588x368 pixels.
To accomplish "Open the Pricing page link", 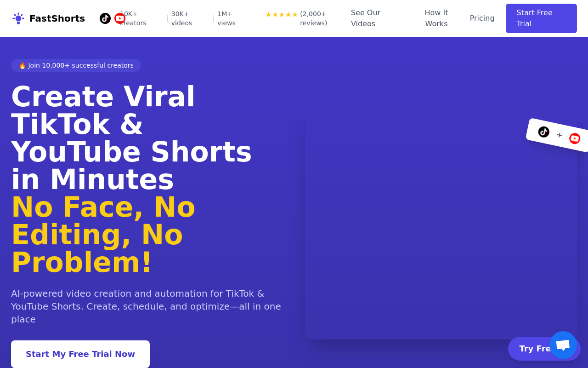I will pos(482,18).
